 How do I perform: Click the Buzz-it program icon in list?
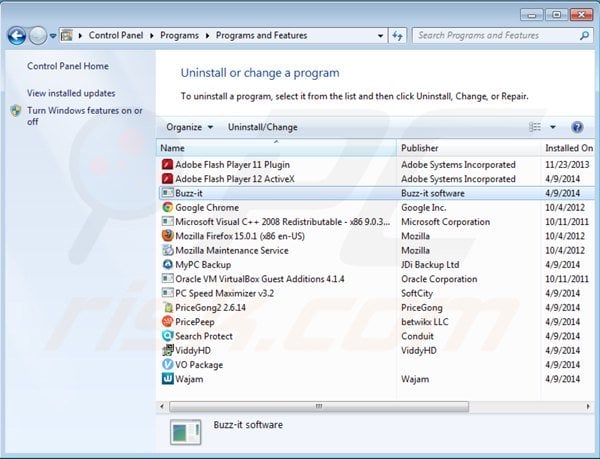[167, 193]
